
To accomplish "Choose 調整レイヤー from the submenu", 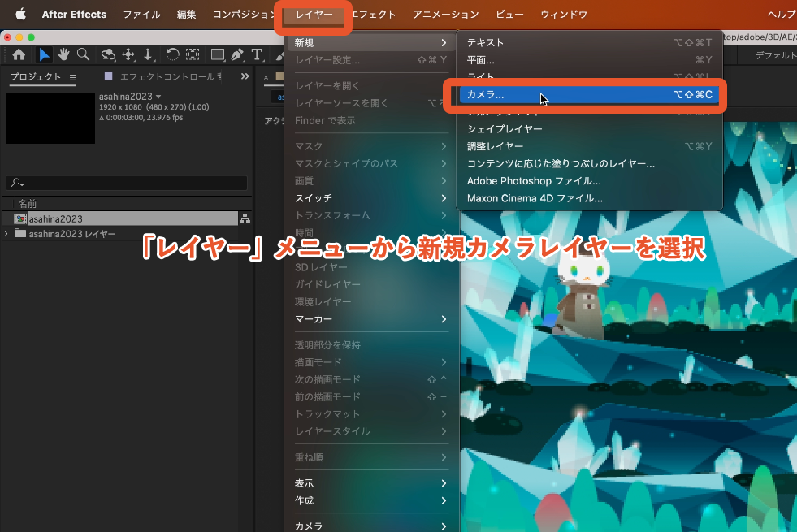I will 589,146.
